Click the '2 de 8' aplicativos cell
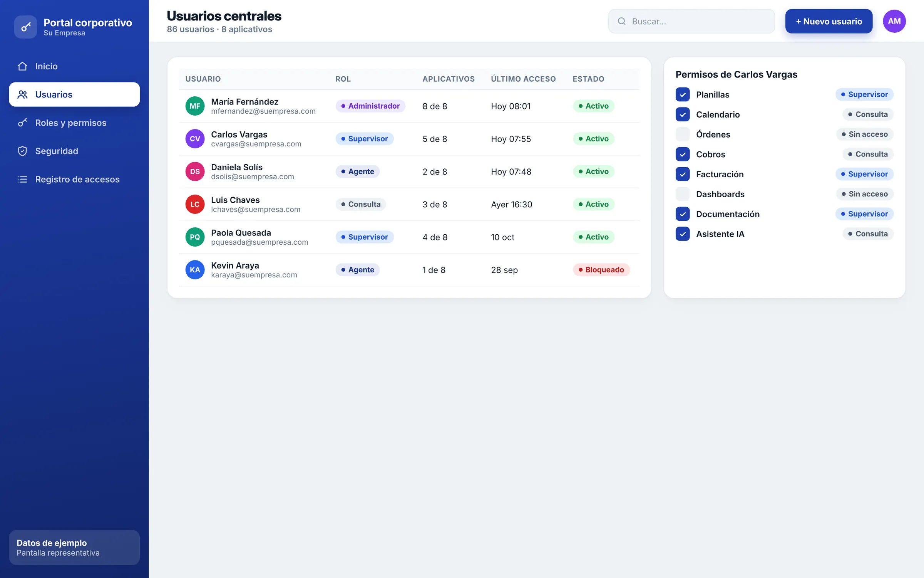 pos(435,171)
